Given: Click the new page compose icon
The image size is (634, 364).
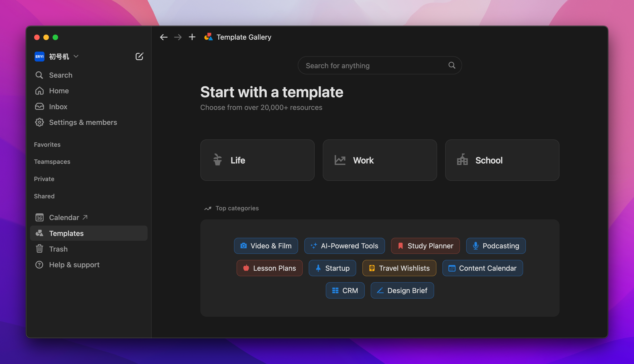Looking at the screenshot, I should click(139, 56).
